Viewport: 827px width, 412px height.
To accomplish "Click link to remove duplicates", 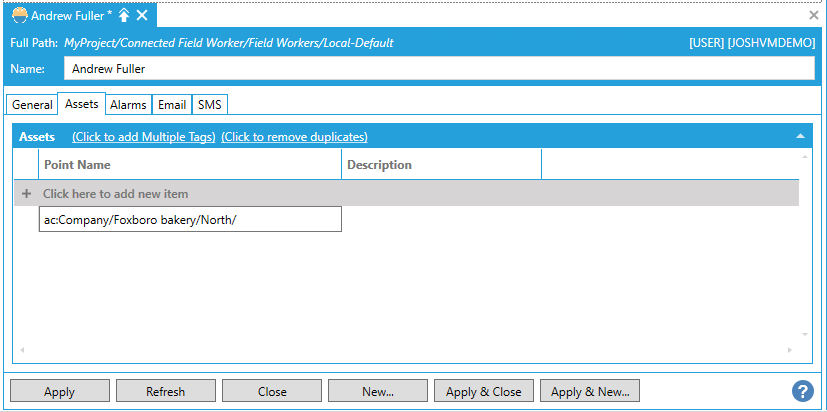I will point(294,137).
